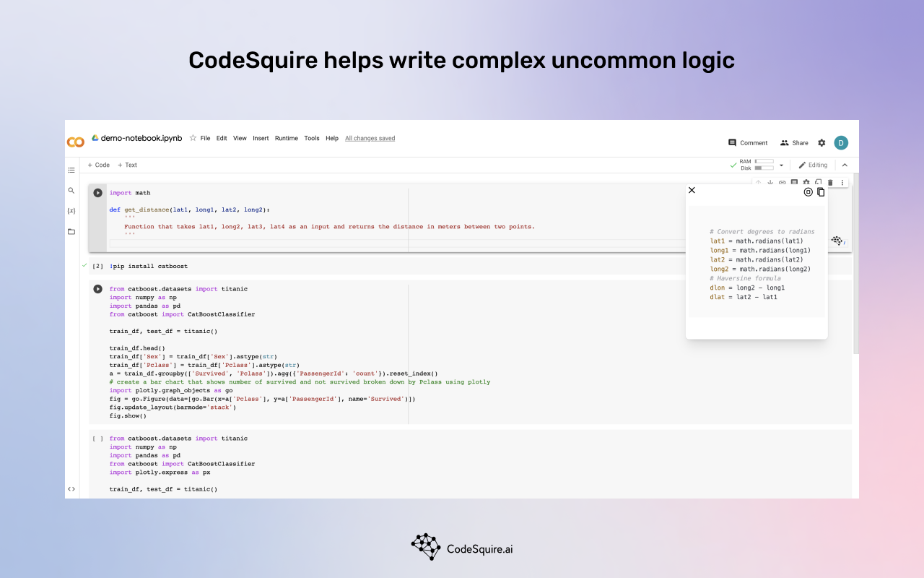
Task: Run the empty-bracket cell importing plotly.express
Action: (97, 439)
